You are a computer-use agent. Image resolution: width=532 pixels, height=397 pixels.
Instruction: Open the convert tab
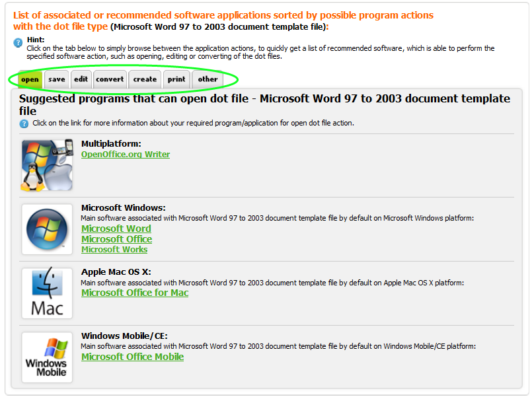click(x=110, y=79)
